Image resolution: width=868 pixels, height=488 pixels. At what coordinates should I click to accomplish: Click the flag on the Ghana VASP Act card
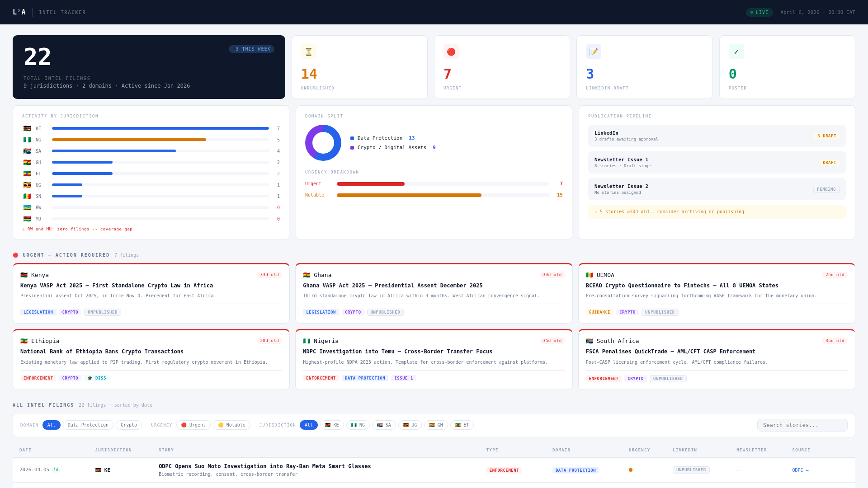307,275
